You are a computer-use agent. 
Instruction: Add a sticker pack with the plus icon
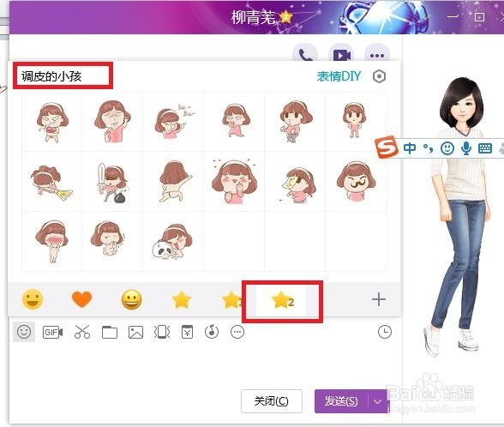[x=379, y=299]
